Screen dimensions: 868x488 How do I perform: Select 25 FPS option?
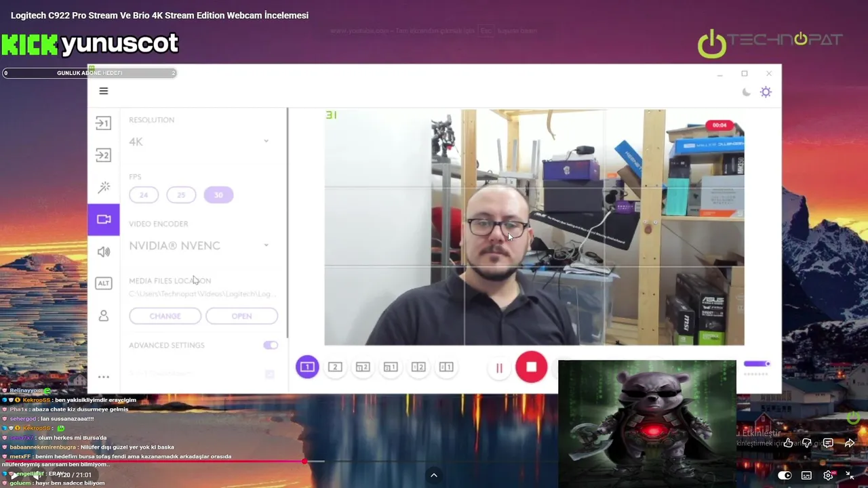181,195
